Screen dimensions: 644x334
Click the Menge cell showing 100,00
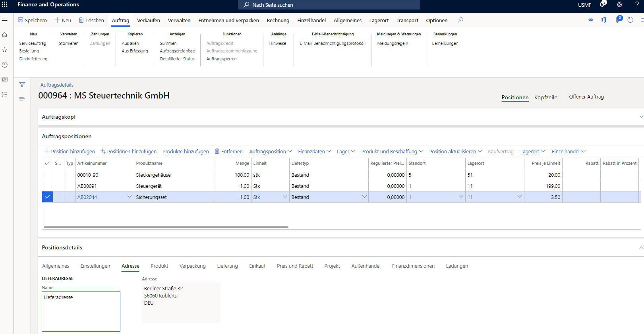(x=232, y=175)
